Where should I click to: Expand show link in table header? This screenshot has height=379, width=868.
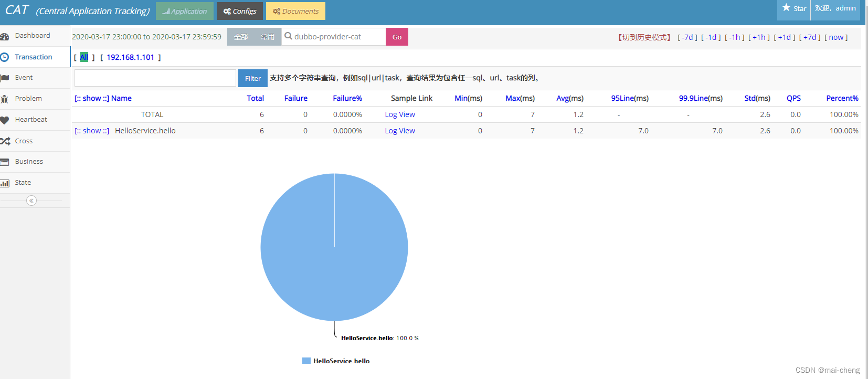tap(92, 98)
